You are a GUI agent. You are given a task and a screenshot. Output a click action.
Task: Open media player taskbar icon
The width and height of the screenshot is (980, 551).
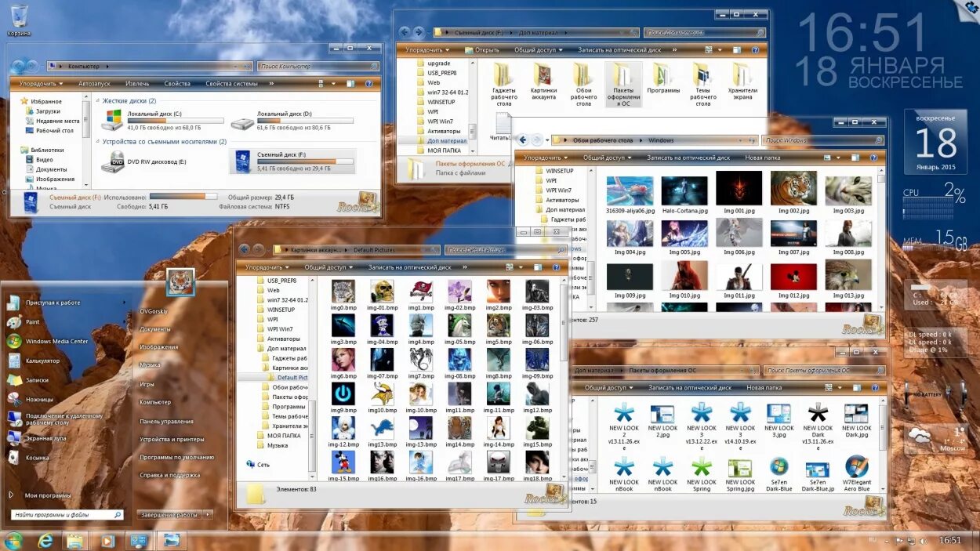click(x=107, y=540)
